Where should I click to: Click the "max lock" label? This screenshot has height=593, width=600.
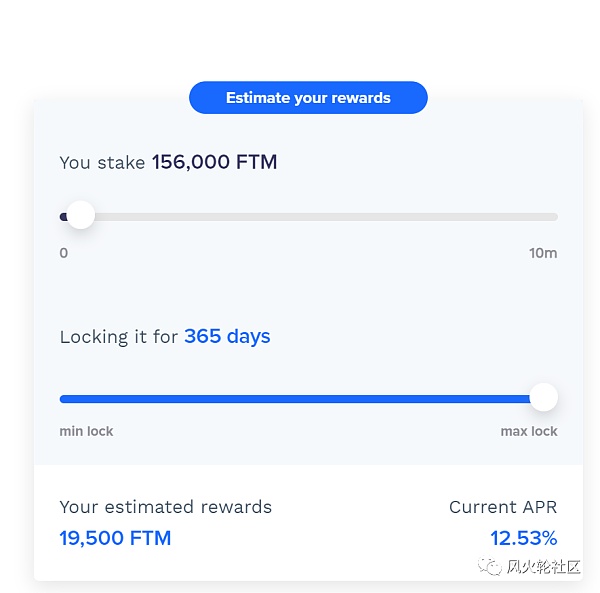click(x=529, y=432)
